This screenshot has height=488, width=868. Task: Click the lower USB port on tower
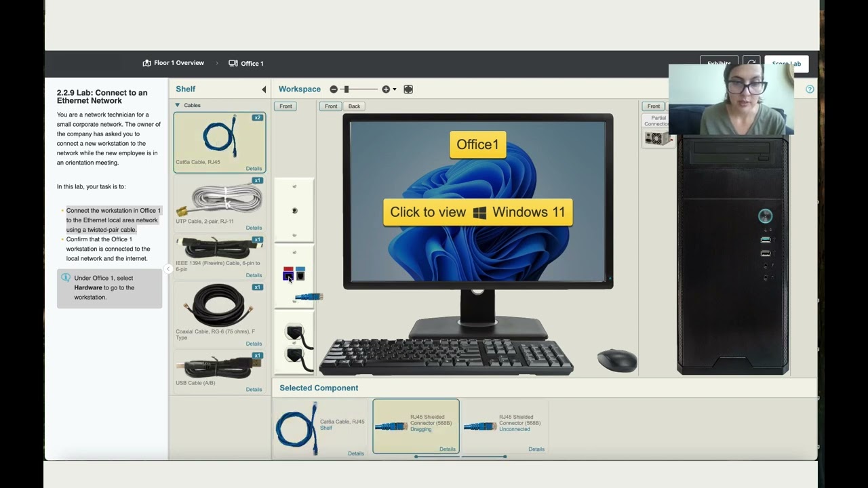(766, 253)
